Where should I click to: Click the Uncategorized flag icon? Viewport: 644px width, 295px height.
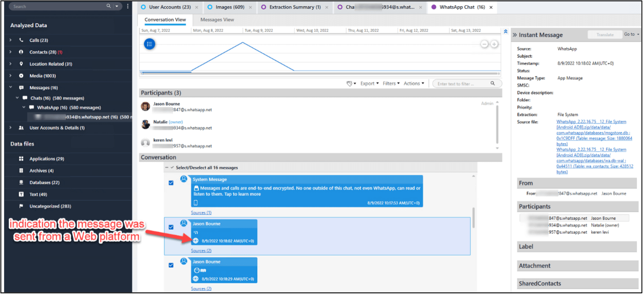point(21,206)
